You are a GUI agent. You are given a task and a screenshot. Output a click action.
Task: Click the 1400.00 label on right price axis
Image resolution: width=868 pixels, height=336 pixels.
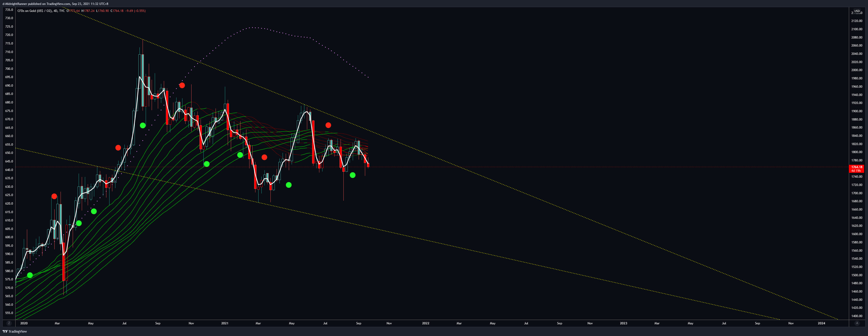[857, 316]
